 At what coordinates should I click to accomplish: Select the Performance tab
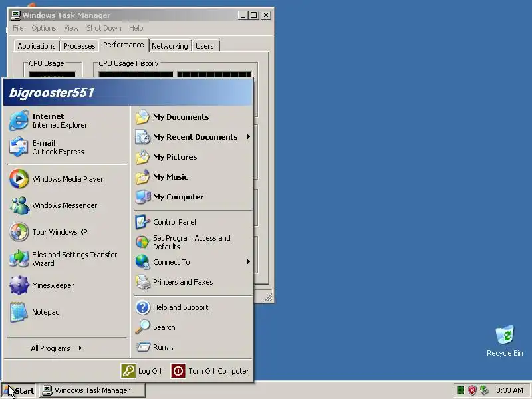pos(124,45)
